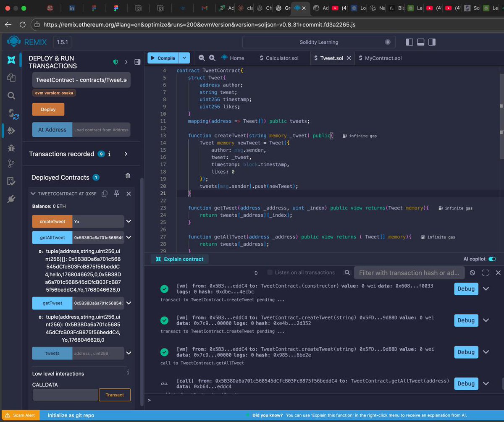
Task: Copy the TWEETCONTRACT deployed address
Action: [x=105, y=194]
